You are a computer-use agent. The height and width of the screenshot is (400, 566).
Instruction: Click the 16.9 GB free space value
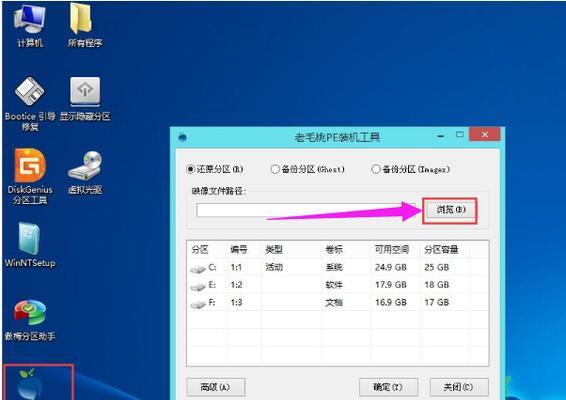pyautogui.click(x=391, y=302)
